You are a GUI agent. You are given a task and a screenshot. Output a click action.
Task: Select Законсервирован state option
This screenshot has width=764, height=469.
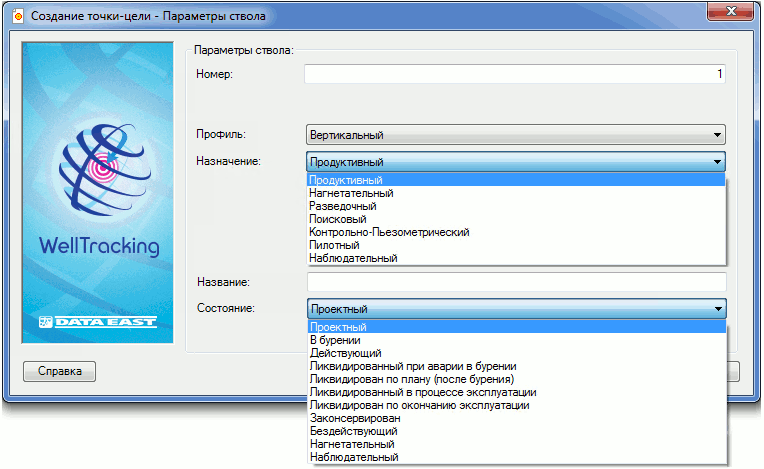tap(354, 418)
